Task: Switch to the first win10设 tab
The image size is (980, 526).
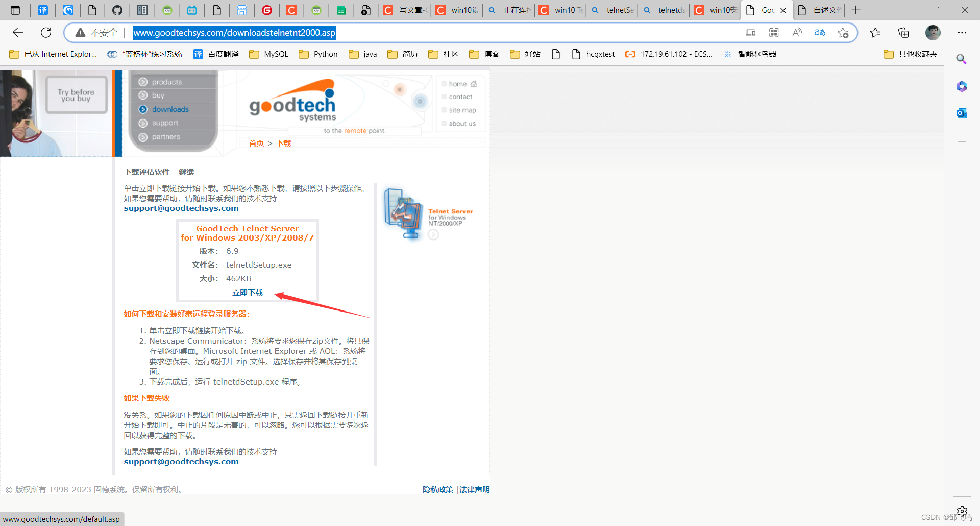Action: click(x=458, y=10)
